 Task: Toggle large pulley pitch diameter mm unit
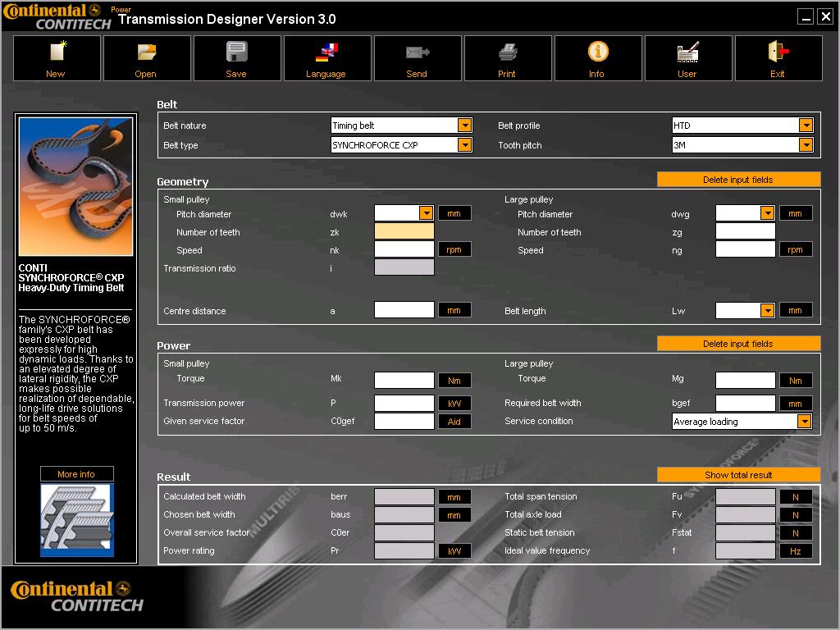tap(796, 213)
